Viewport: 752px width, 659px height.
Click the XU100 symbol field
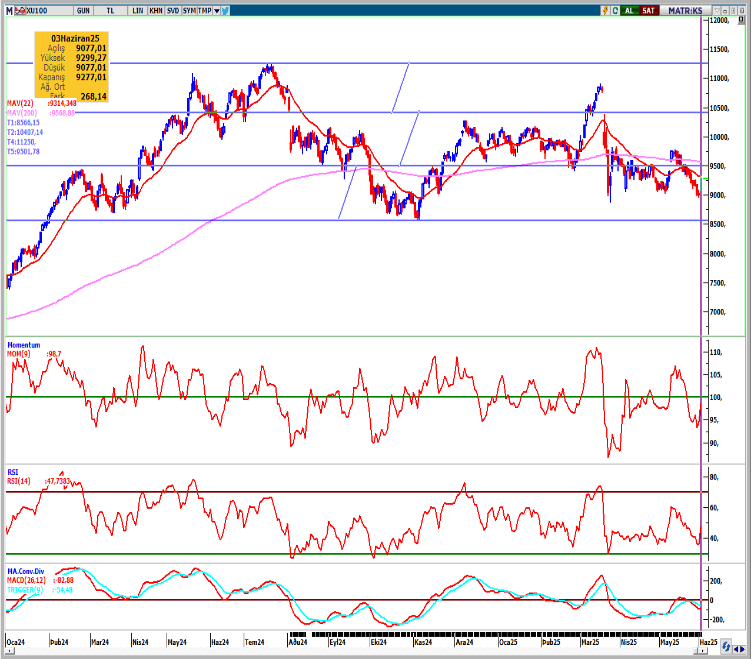coord(49,10)
